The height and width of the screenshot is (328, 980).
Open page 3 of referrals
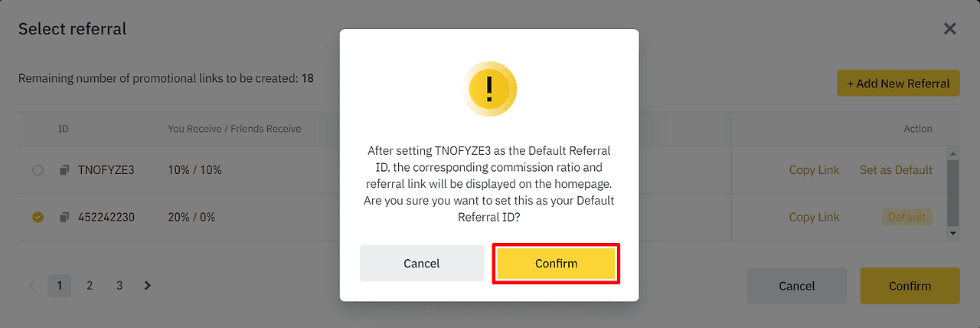tap(119, 286)
